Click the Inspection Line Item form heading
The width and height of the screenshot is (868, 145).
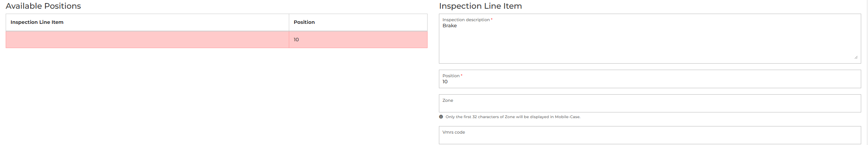click(480, 6)
